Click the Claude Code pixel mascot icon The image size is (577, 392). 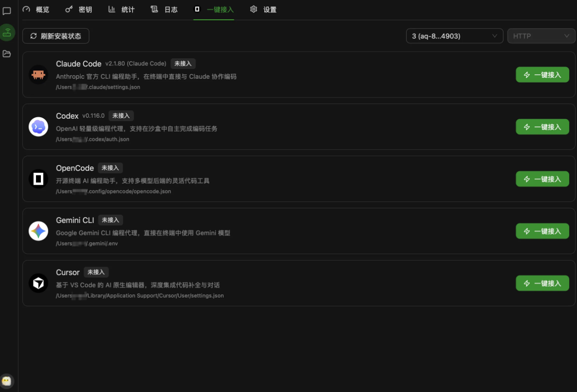tap(38, 75)
